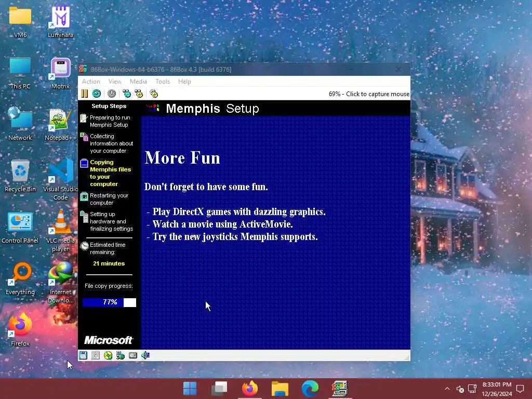Select the Luminara desktop shortcut
The image size is (532, 399).
[x=60, y=21]
